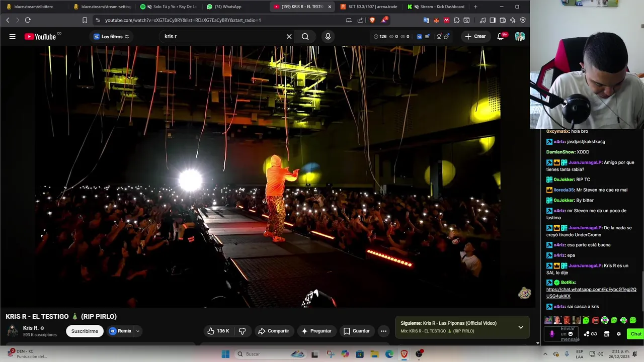Like the video with thumbs-up 136 K
644x362 pixels.
(218, 331)
